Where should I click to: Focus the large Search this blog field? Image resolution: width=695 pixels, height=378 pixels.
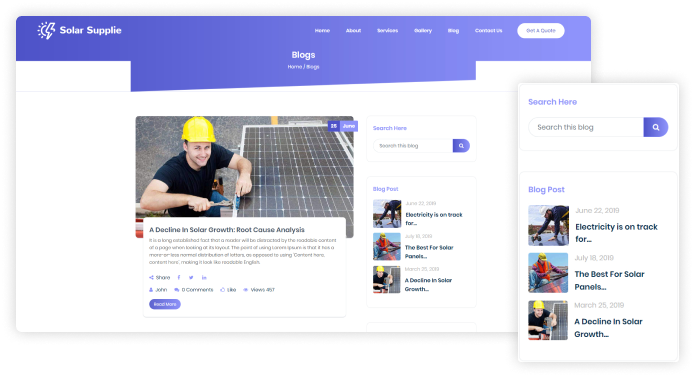(586, 127)
